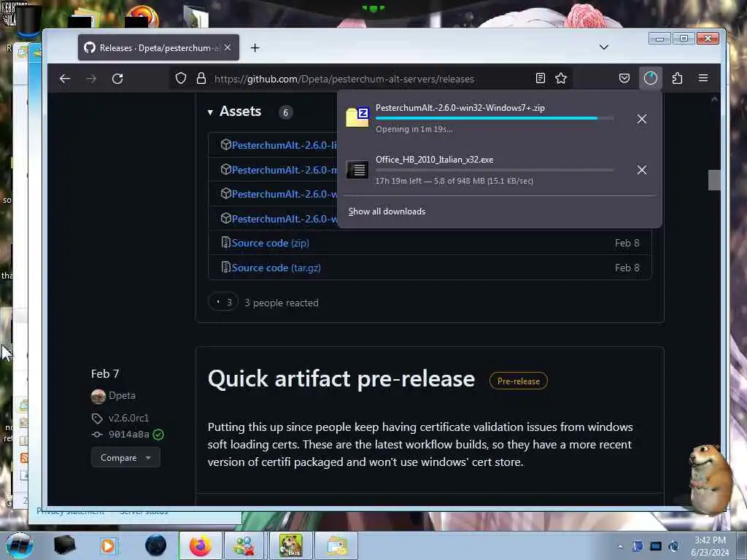
Task: Click the github.com URL address bar
Action: pyautogui.click(x=344, y=79)
